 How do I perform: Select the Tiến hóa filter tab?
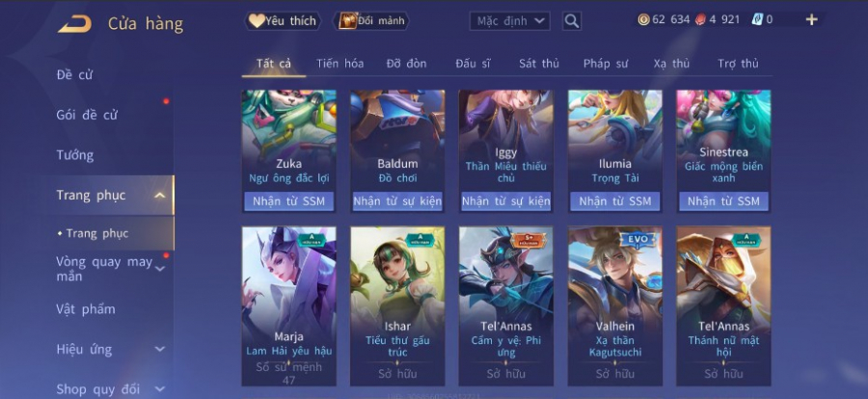point(339,64)
